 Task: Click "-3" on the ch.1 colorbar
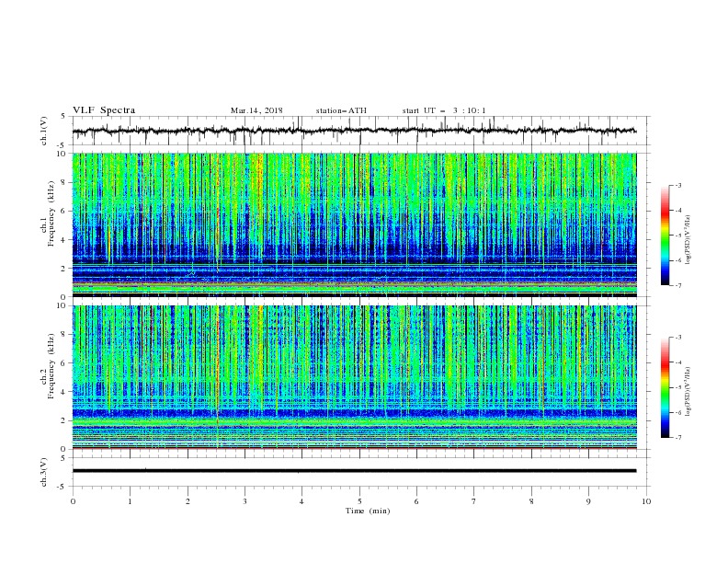tap(678, 185)
